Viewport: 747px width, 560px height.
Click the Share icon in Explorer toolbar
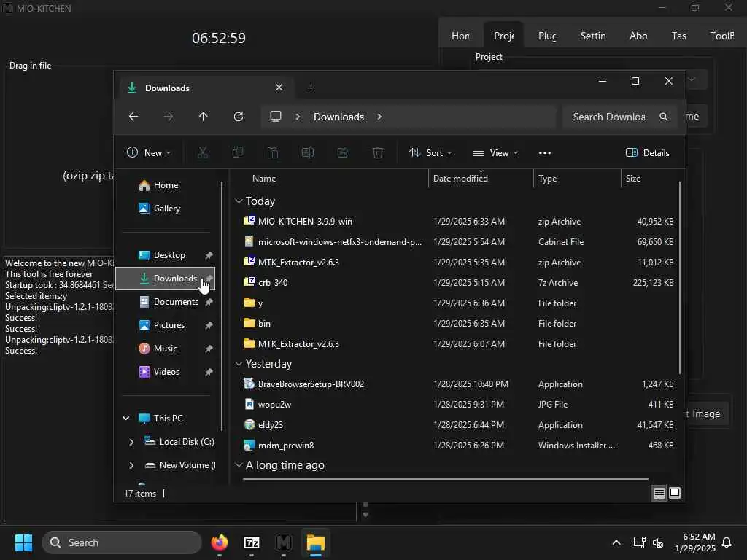[343, 152]
